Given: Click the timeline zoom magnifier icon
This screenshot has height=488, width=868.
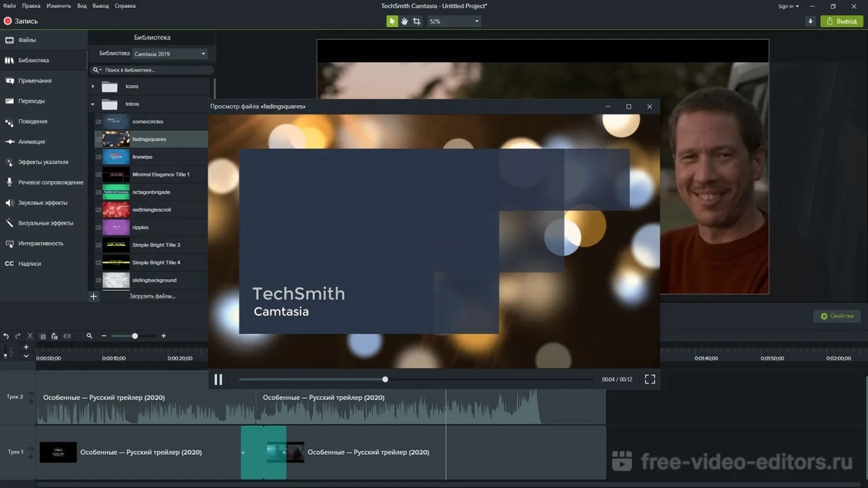Looking at the screenshot, I should coord(89,336).
